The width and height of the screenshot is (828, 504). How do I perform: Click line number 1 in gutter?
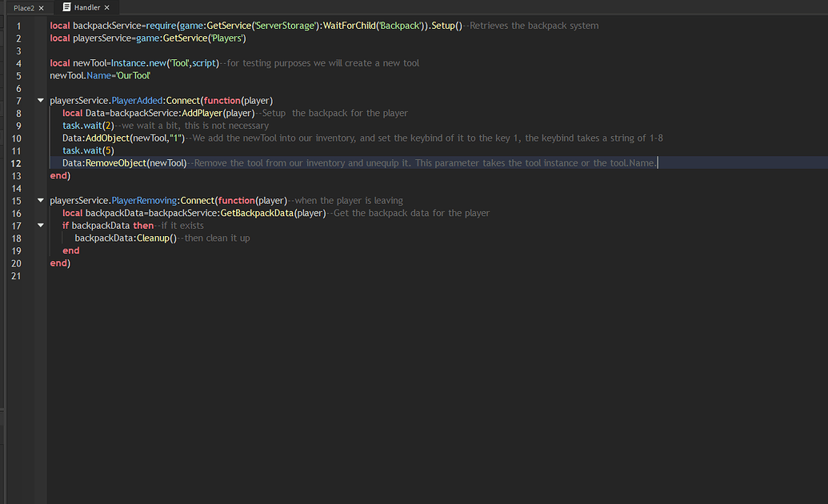(x=18, y=26)
